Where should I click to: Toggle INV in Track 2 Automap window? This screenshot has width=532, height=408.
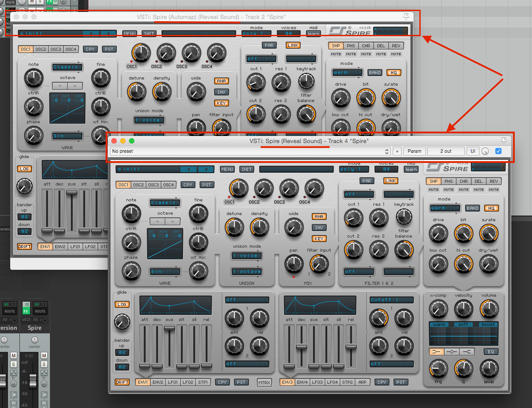pos(221,92)
